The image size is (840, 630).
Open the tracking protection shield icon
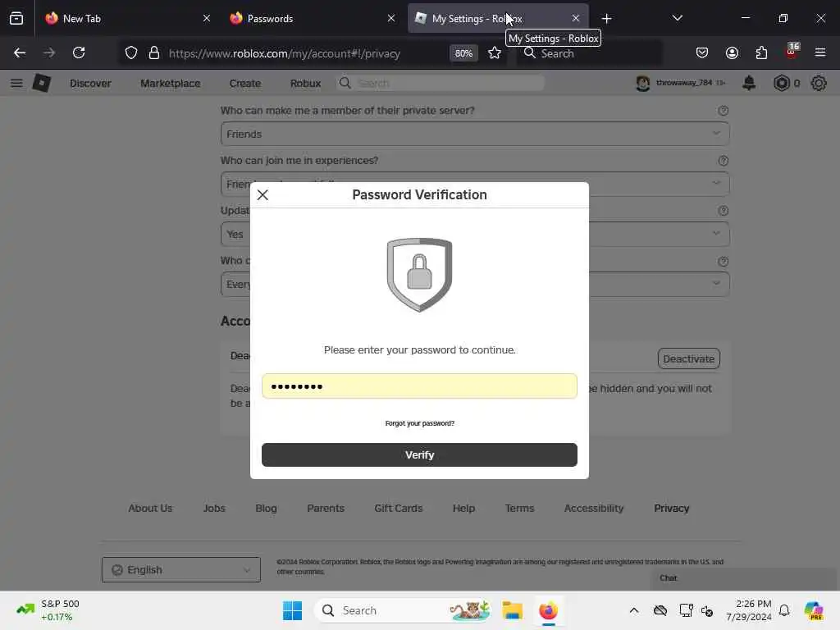131,52
